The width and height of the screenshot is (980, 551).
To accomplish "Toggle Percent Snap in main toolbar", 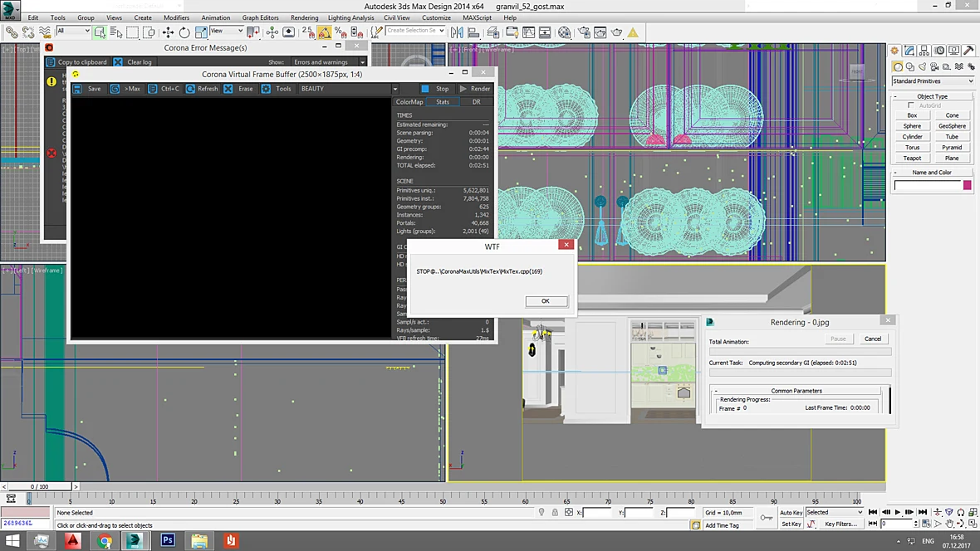I will pos(341,32).
